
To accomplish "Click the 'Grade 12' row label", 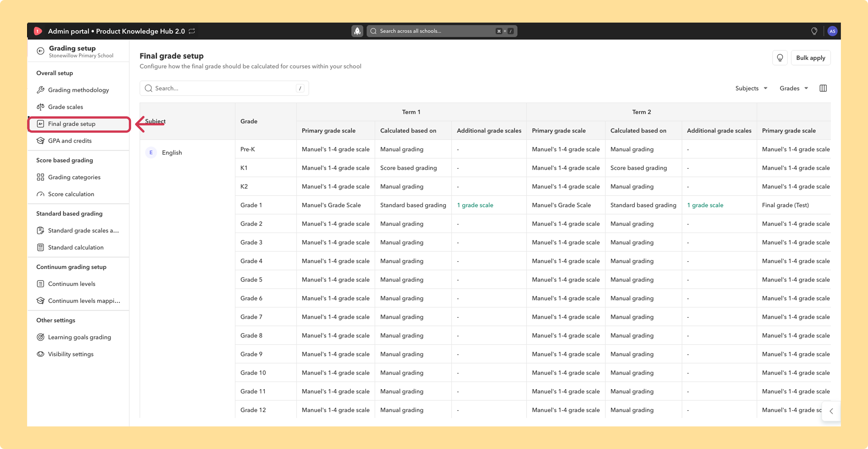I will 253,410.
